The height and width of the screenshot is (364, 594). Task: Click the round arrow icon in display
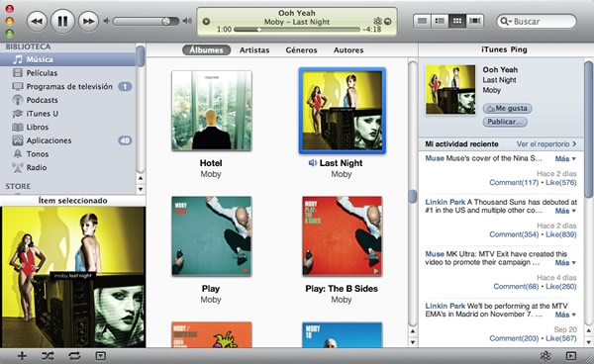[387, 22]
